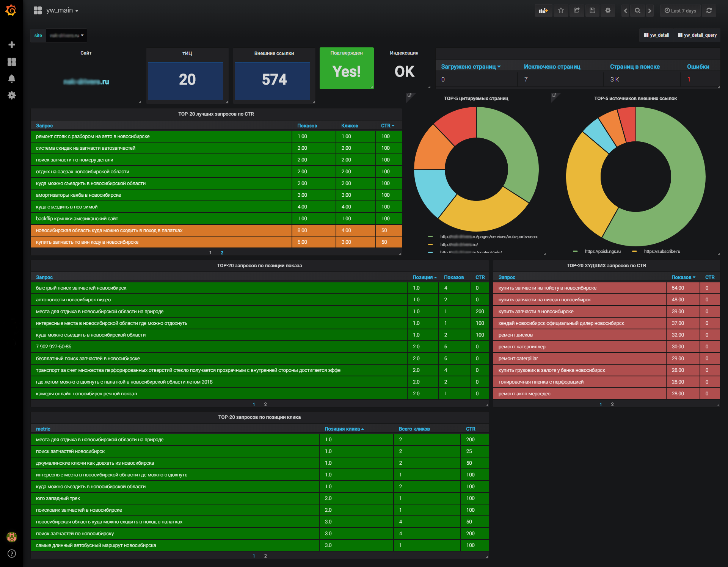Sort worst CTR table by Показов column
The height and width of the screenshot is (567, 728).
(x=683, y=277)
